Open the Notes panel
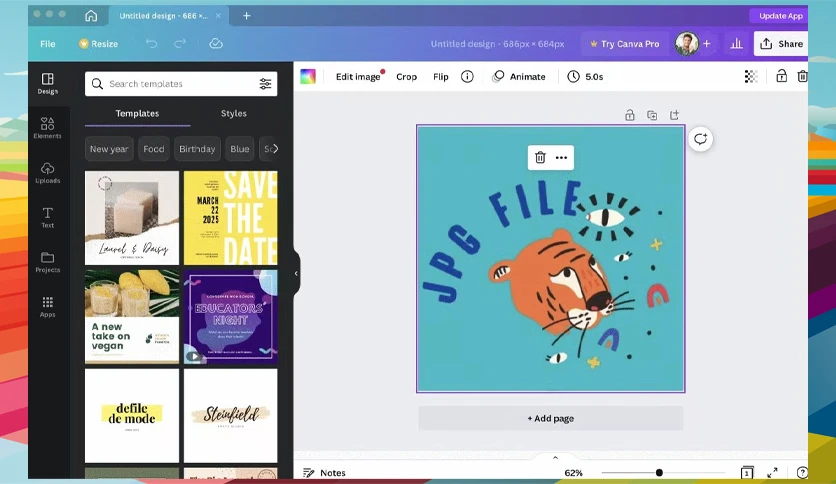The height and width of the screenshot is (484, 836). [324, 473]
